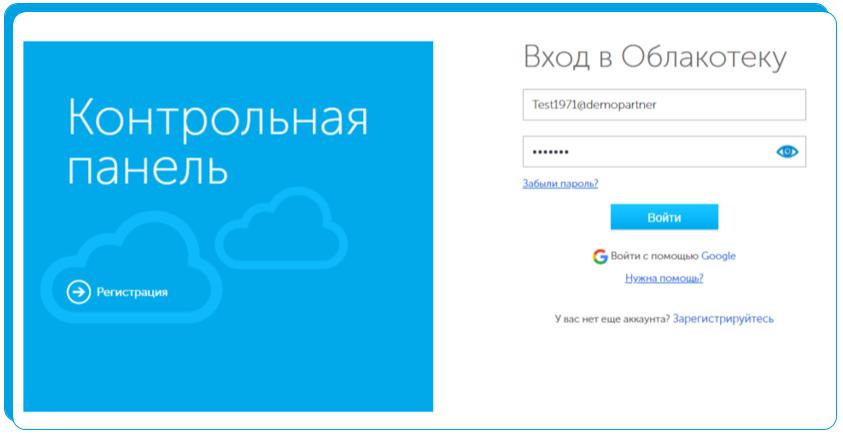Toggle password visibility with eye icon
The image size is (843, 436).
click(787, 152)
